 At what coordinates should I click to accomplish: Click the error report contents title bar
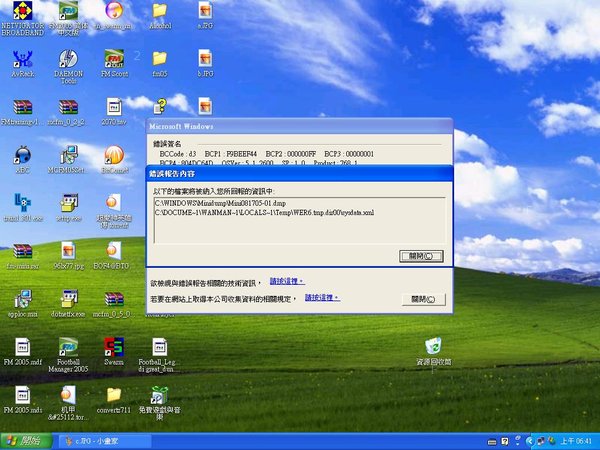tap(299, 174)
